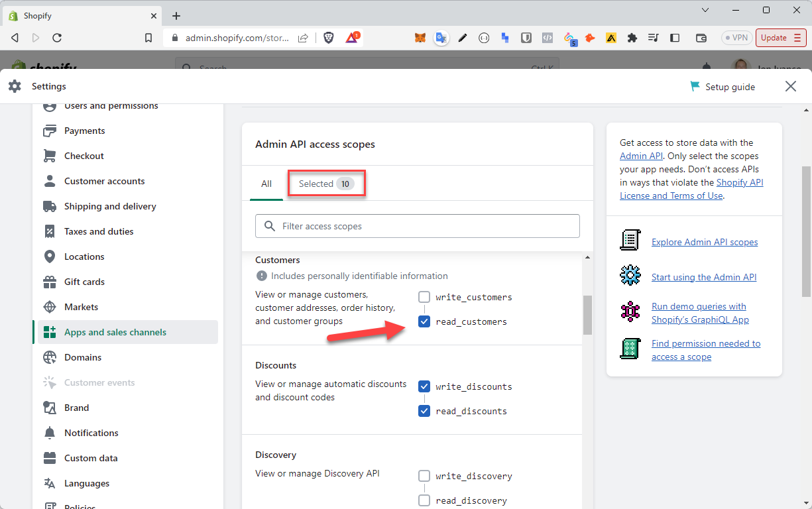Click the Custom data icon
The width and height of the screenshot is (812, 509).
coord(50,458)
